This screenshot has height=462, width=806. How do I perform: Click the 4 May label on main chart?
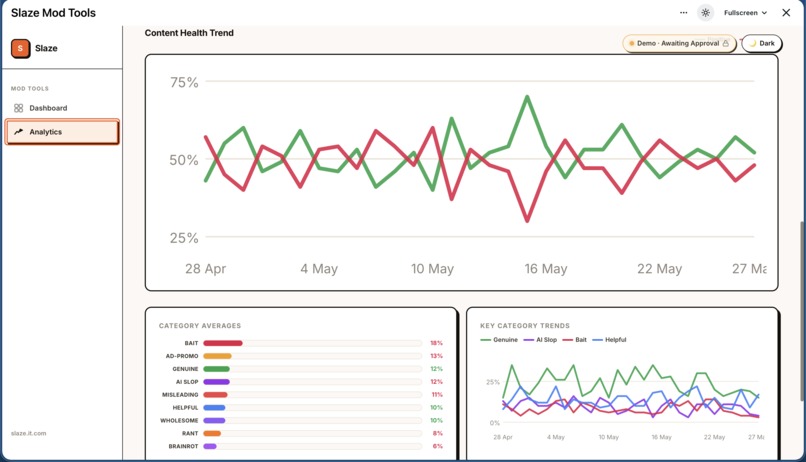click(x=319, y=269)
